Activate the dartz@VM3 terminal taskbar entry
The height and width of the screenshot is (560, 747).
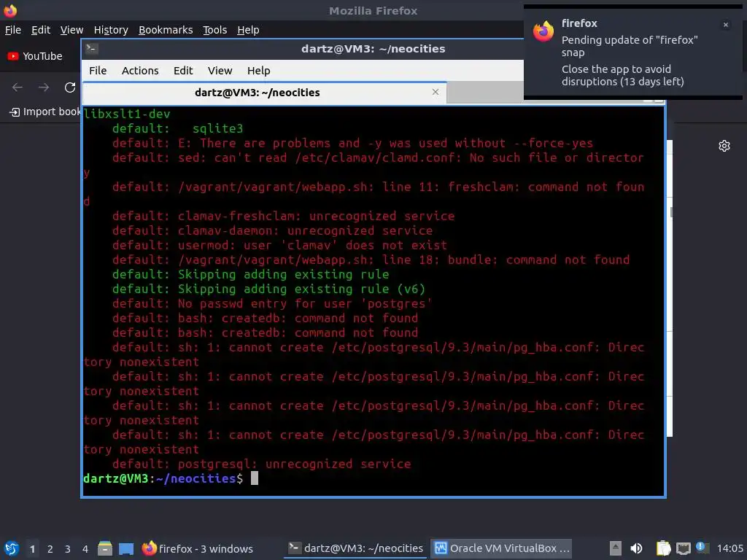click(355, 548)
